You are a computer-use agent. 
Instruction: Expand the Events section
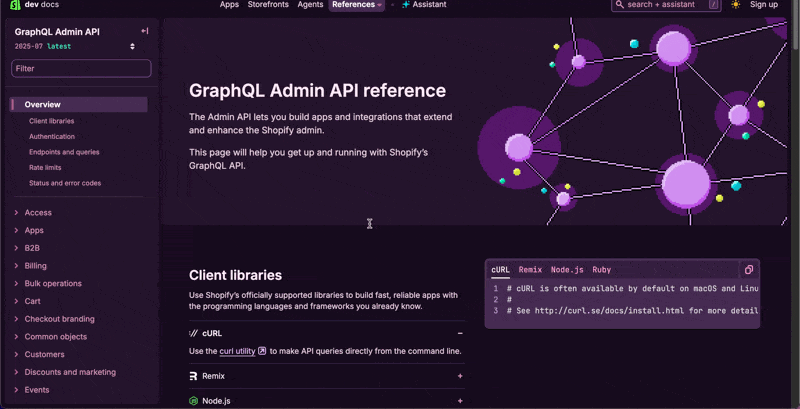(x=32, y=390)
